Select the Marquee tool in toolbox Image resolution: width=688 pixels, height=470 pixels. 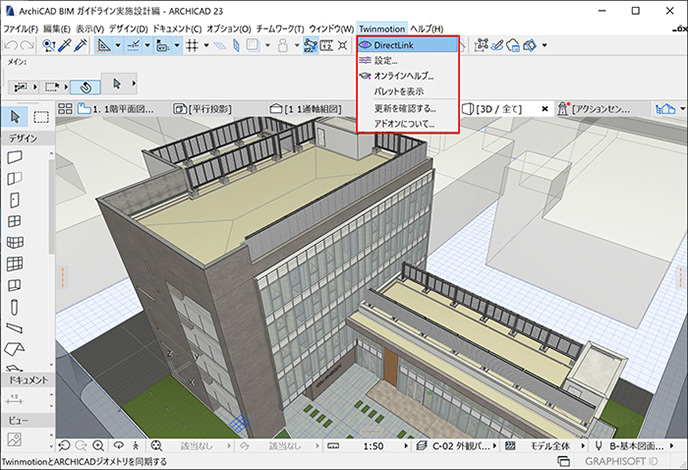pos(42,117)
